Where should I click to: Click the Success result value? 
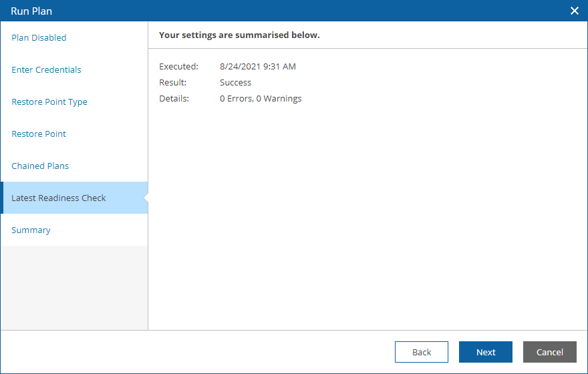(x=235, y=82)
